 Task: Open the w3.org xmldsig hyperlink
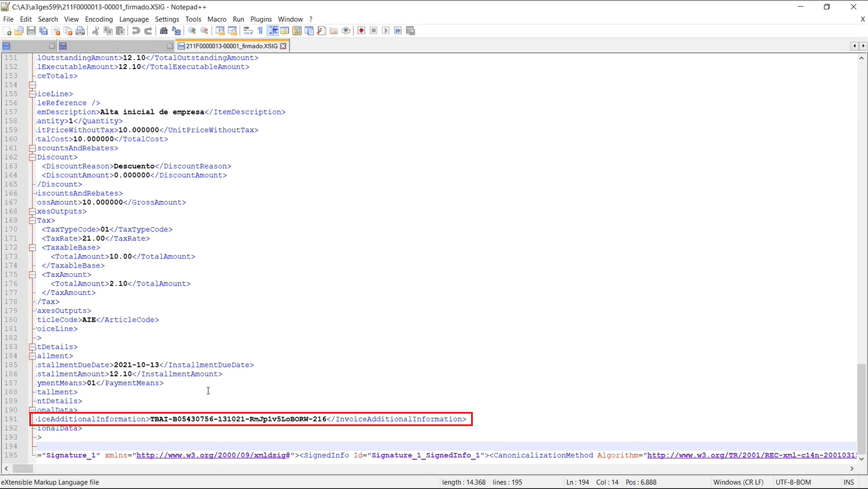click(213, 455)
